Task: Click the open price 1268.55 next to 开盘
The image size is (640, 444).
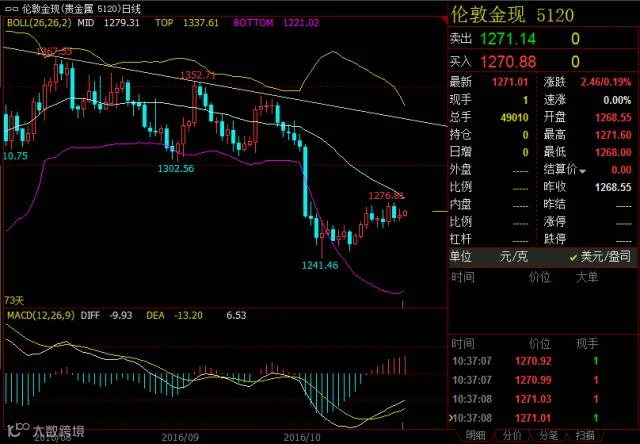Action: pyautogui.click(x=613, y=118)
